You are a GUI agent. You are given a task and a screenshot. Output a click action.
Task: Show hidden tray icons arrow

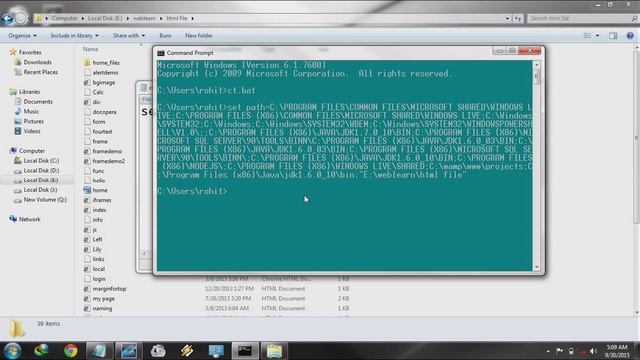(548, 351)
